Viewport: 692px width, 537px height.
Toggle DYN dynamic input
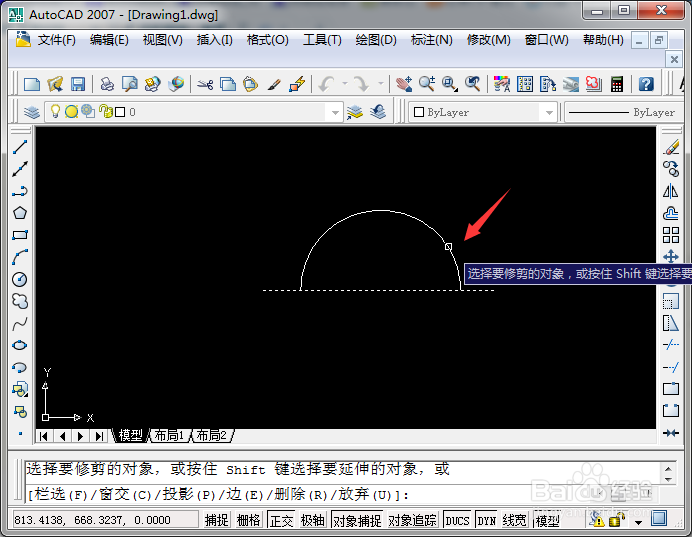[x=486, y=520]
